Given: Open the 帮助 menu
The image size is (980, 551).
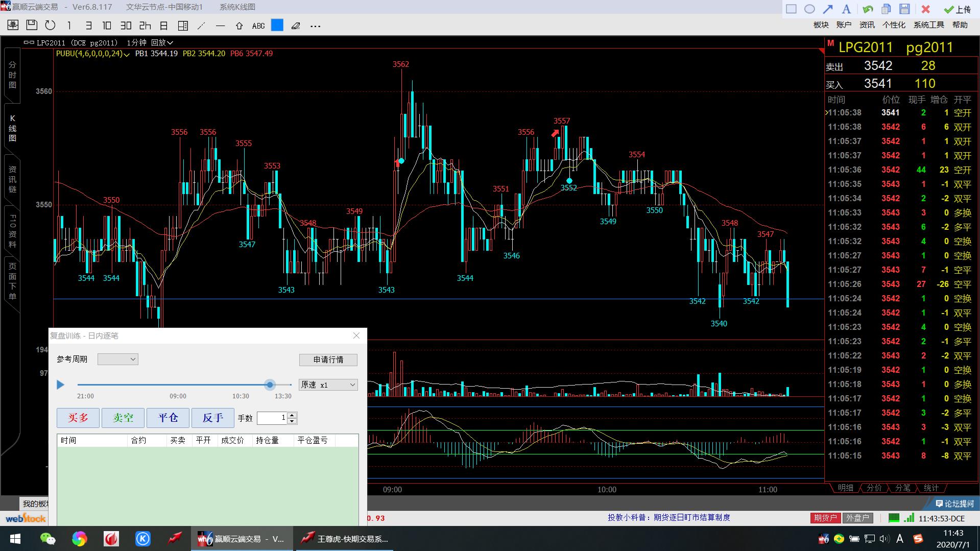Looking at the screenshot, I should [960, 25].
